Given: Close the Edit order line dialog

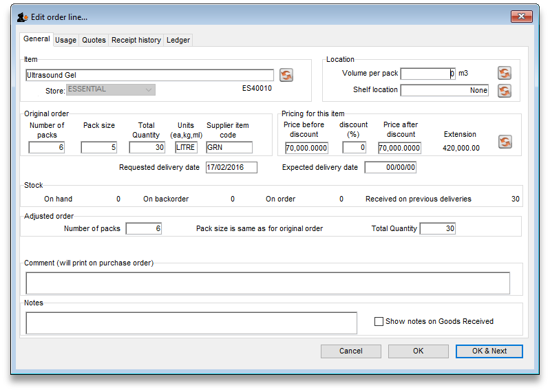Looking at the screenshot, I should pos(520,17).
